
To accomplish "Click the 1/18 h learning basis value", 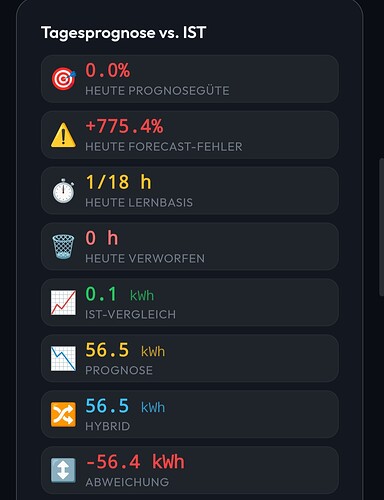I will pyautogui.click(x=118, y=182).
